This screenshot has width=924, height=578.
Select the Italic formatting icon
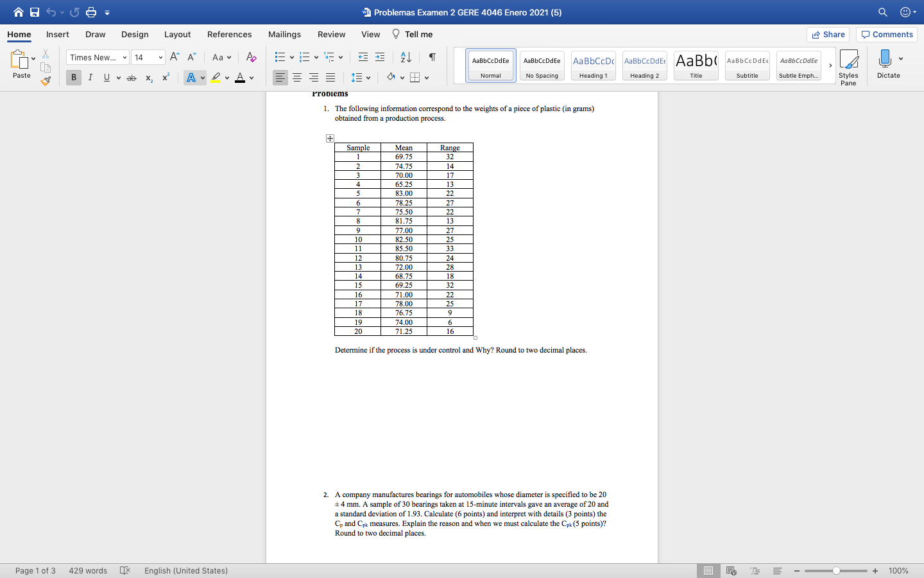click(90, 77)
